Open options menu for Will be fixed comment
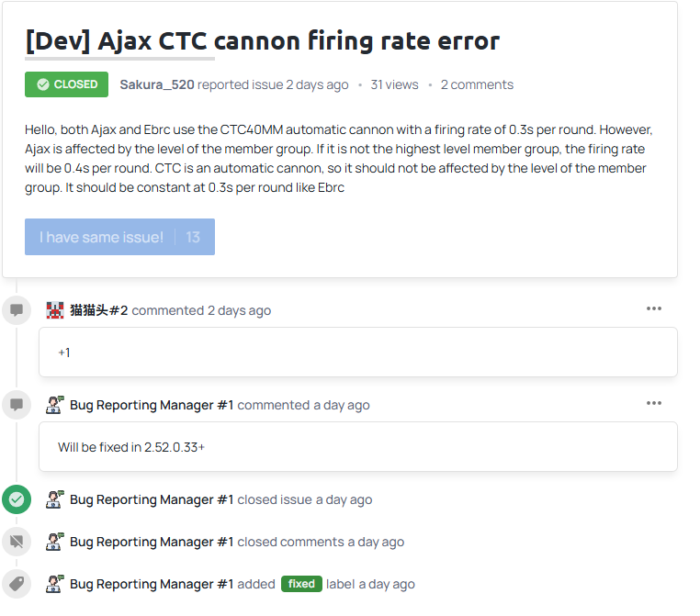Screen dimensions: 700x616 click(654, 403)
